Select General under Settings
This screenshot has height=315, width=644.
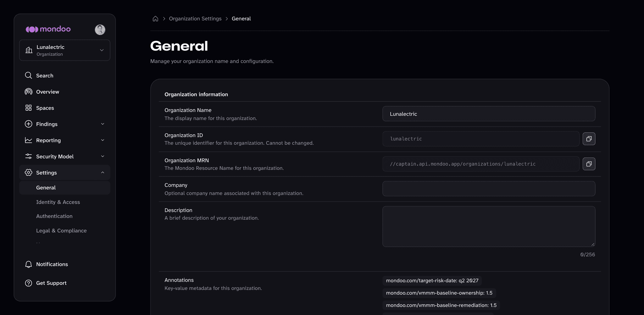coord(65,188)
